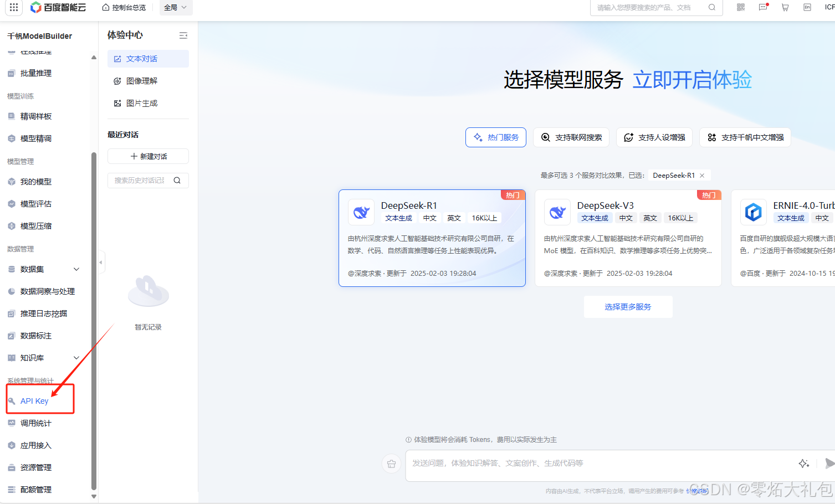Image resolution: width=835 pixels, height=504 pixels.
Task: Select the ERNIE-4.0-Turbo model card
Action: [783, 238]
